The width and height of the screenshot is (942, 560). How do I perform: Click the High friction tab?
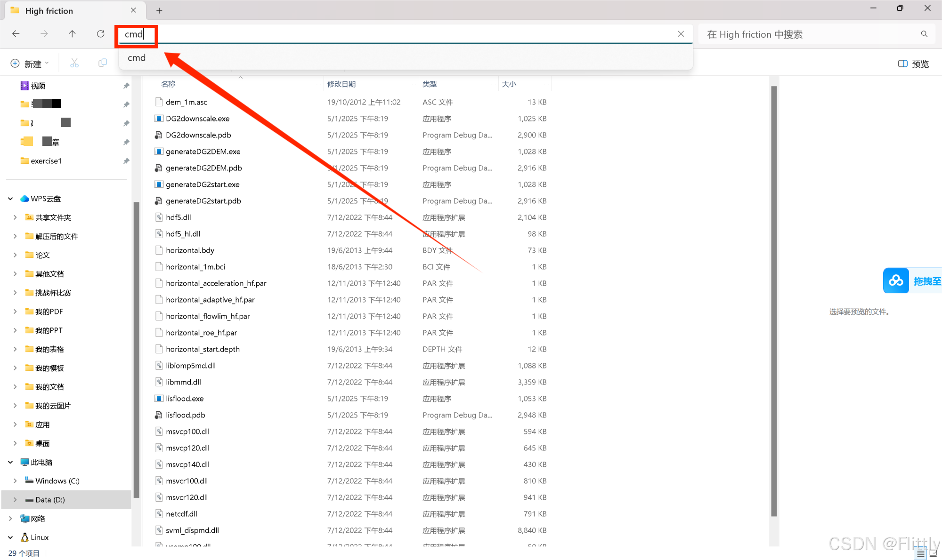click(x=49, y=10)
